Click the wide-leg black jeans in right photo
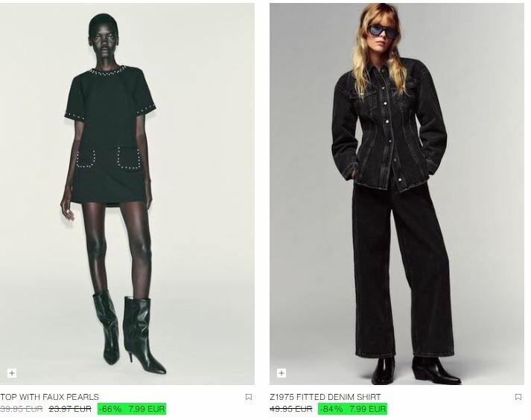This screenshot has height=420, width=531. (x=403, y=271)
